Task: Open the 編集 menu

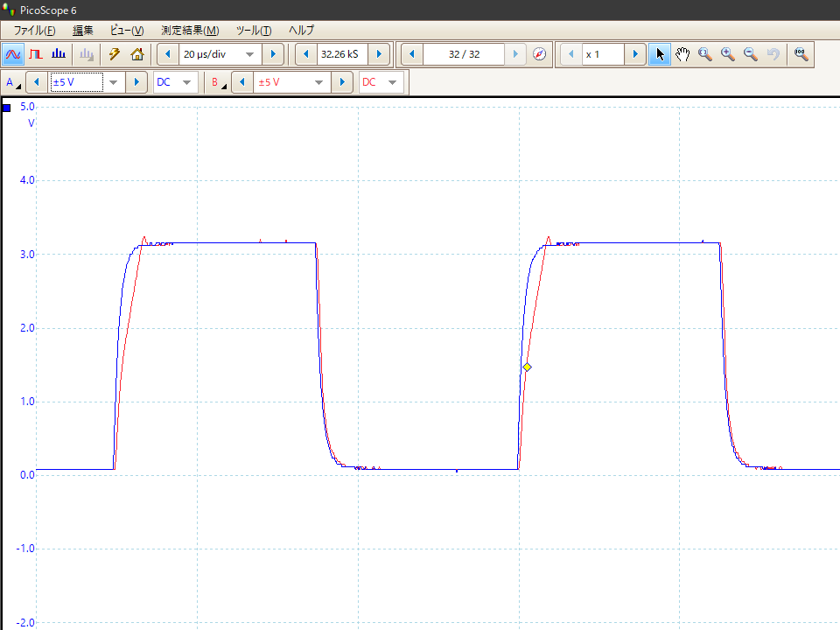Action: pyautogui.click(x=83, y=31)
